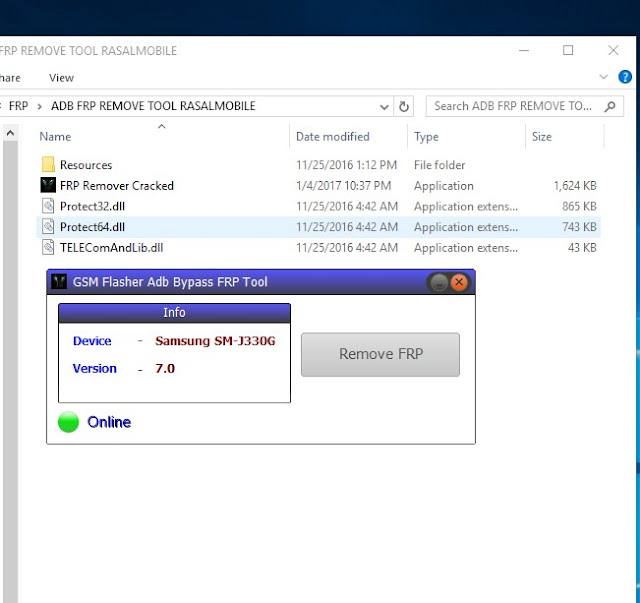Click the Info panel header
The width and height of the screenshot is (640, 603).
pyautogui.click(x=174, y=313)
